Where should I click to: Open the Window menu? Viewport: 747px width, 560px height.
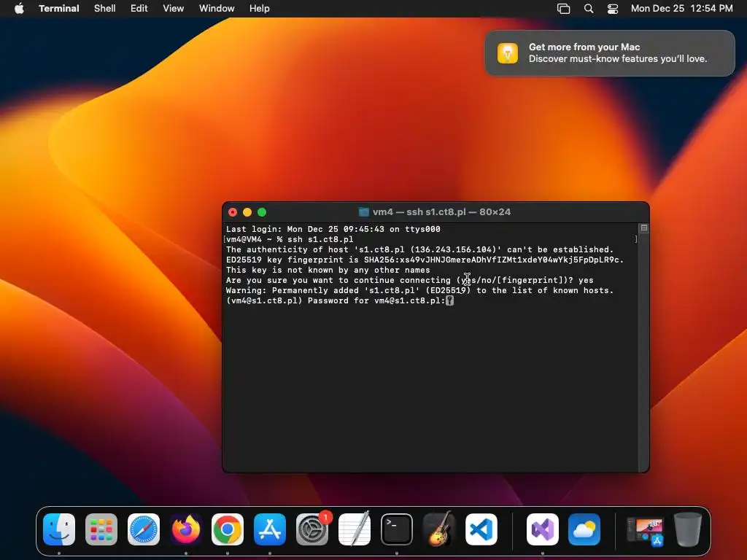(x=217, y=9)
